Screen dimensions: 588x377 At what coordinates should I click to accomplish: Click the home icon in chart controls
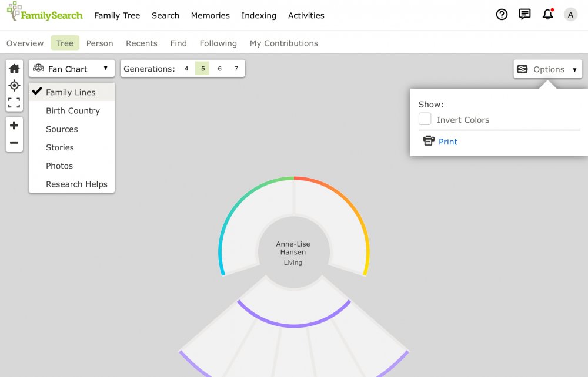(14, 69)
